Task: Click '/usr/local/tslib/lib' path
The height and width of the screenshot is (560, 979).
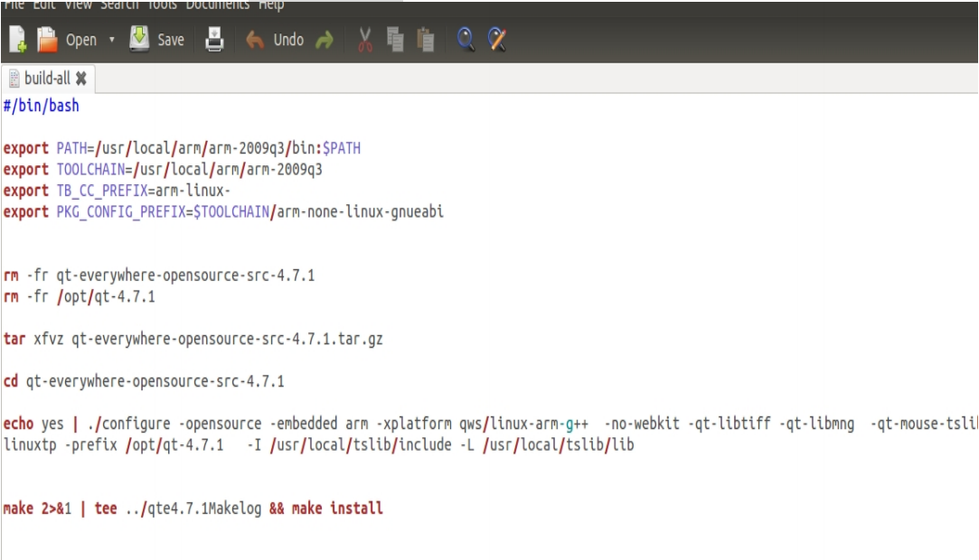Action: [x=558, y=445]
